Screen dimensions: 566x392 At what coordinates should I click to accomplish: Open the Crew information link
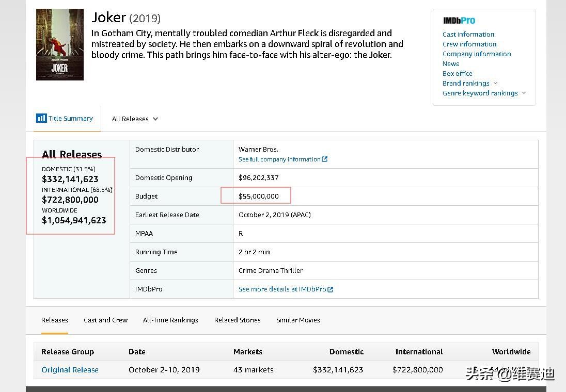[469, 44]
